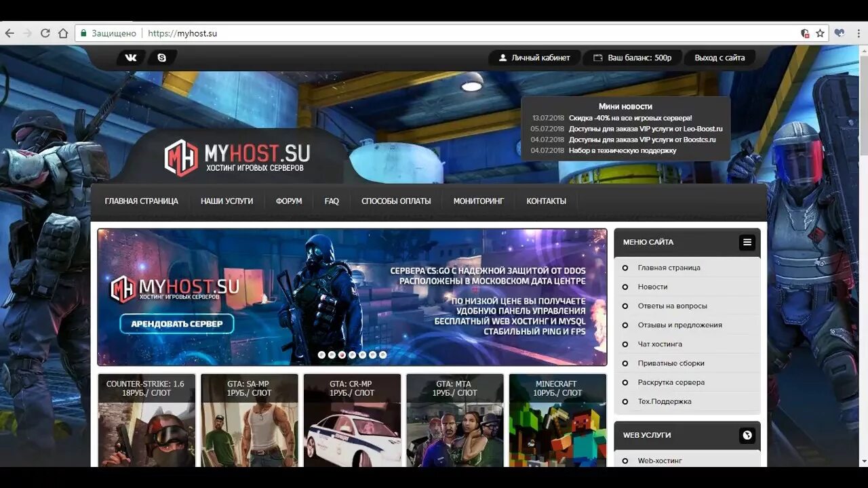Bookmark page with star icon
The image size is (868, 488).
point(820,33)
